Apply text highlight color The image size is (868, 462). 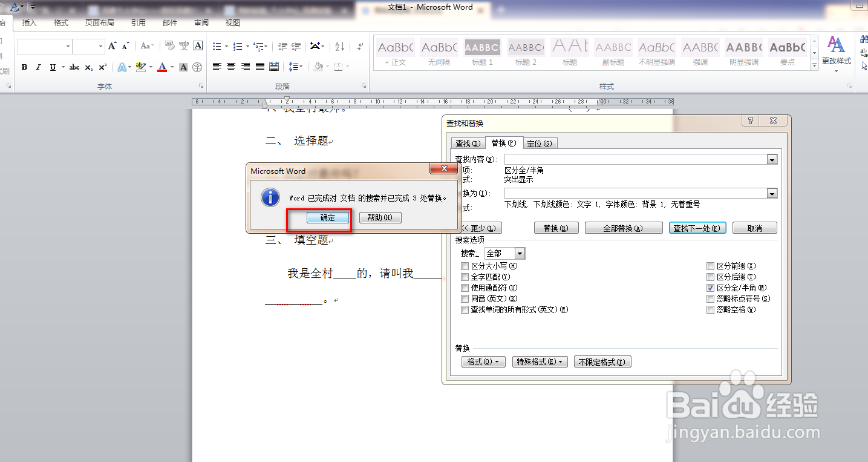141,67
